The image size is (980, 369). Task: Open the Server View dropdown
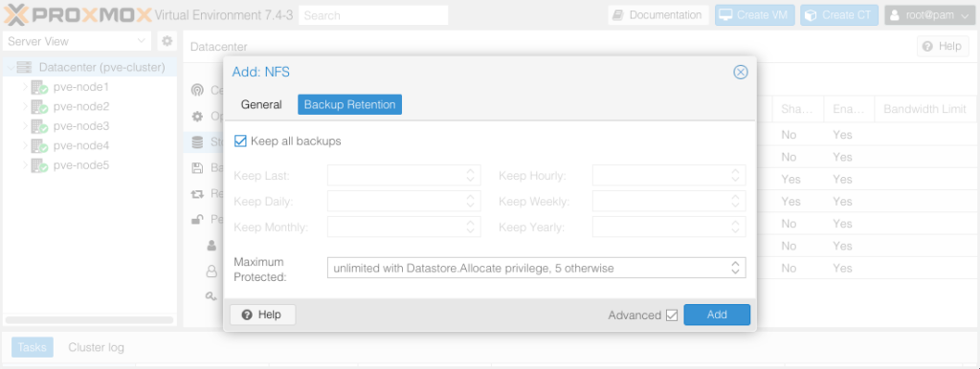(x=77, y=41)
